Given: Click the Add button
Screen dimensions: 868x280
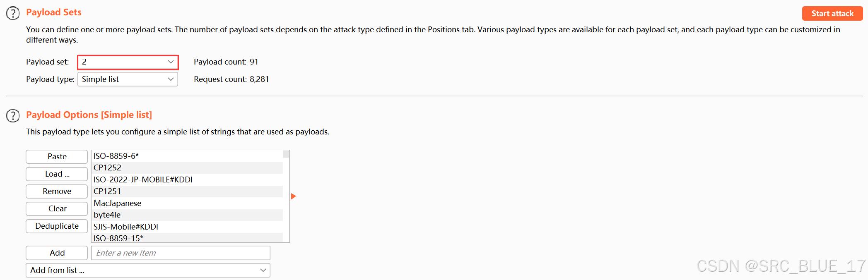Looking at the screenshot, I should tap(57, 253).
